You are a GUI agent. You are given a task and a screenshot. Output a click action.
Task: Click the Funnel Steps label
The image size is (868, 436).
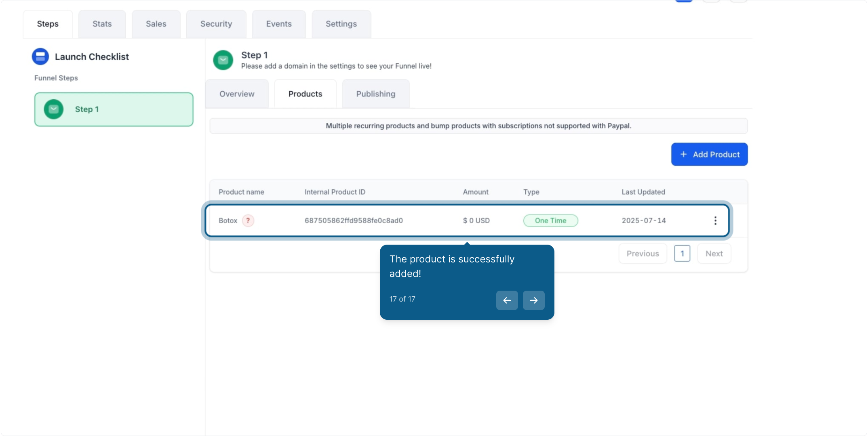click(x=56, y=78)
